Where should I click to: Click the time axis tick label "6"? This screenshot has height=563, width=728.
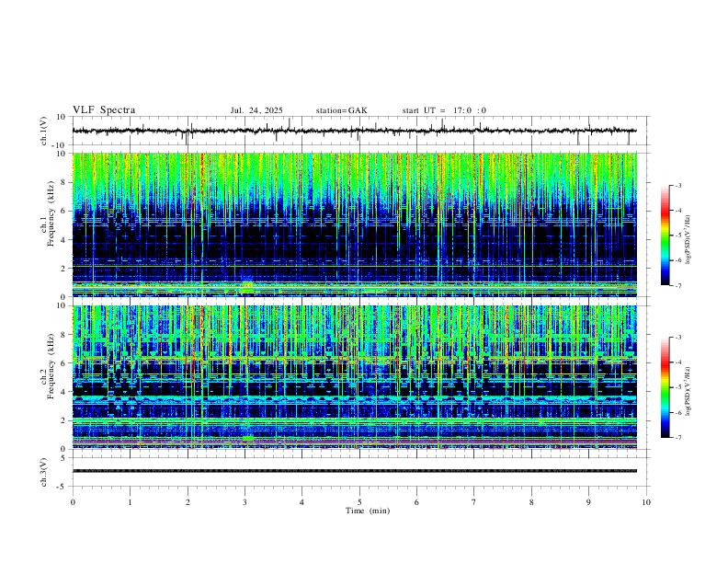417,502
